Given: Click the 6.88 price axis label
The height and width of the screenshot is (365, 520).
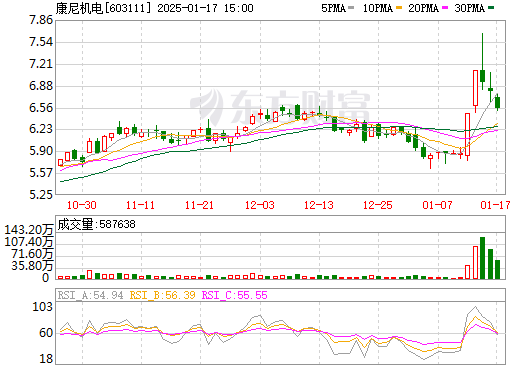Looking at the screenshot, I should tap(41, 86).
